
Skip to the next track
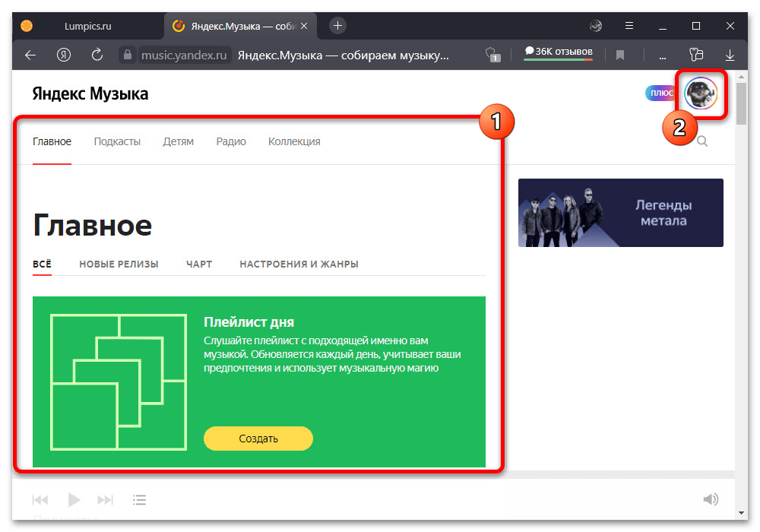(106, 499)
